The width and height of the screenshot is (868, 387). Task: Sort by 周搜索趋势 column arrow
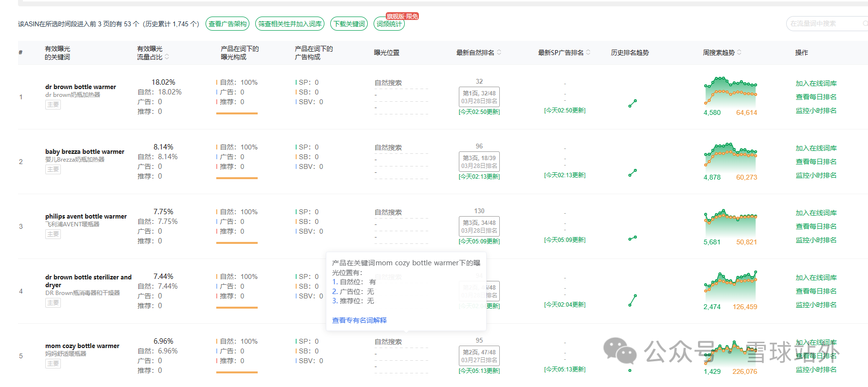click(x=739, y=53)
